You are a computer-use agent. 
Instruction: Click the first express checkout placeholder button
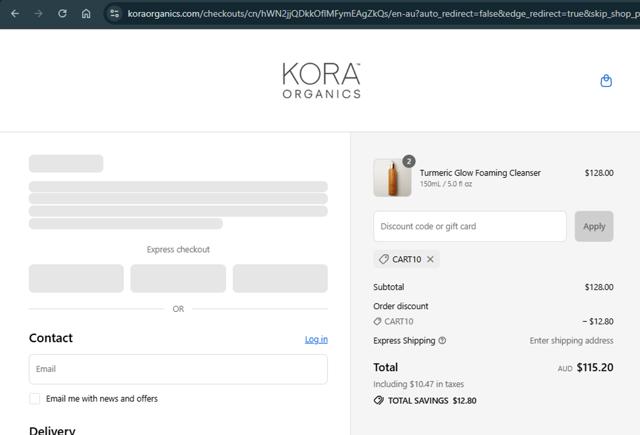tap(76, 278)
